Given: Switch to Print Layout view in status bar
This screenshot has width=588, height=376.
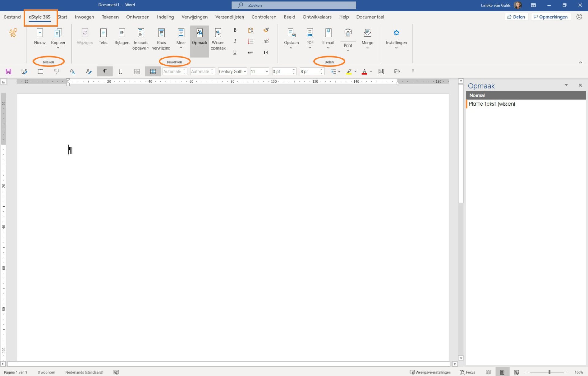Looking at the screenshot, I should click(x=502, y=372).
